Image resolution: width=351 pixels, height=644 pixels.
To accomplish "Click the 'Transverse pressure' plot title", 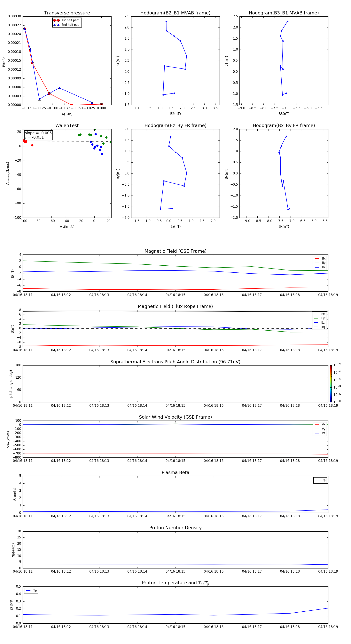I will (67, 13).
